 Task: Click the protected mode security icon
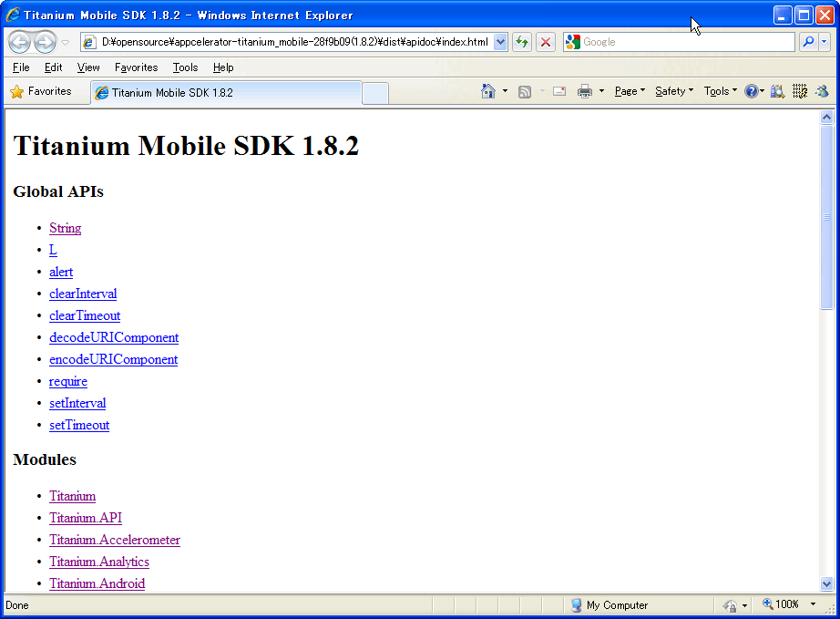click(730, 605)
